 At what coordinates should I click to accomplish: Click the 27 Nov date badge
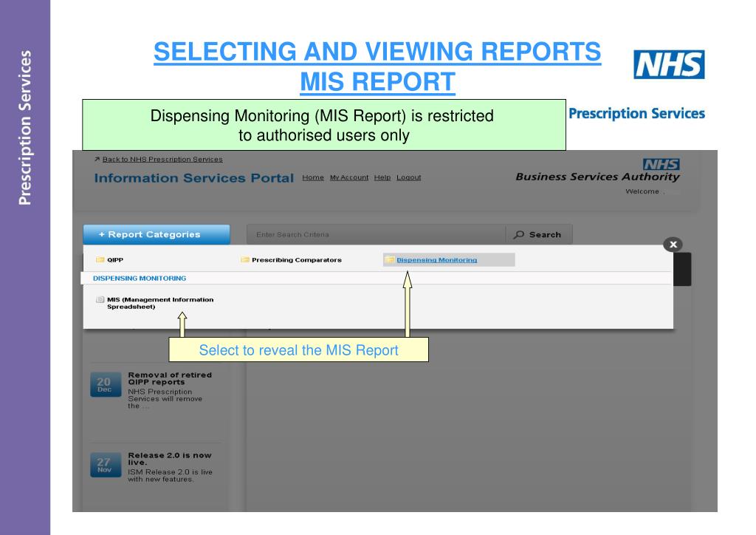coord(106,464)
